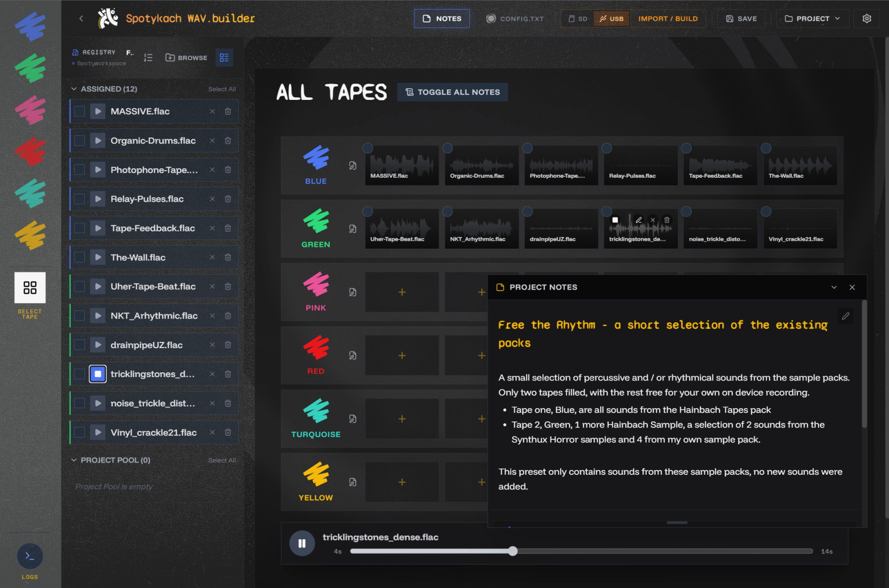The width and height of the screenshot is (889, 588).
Task: Open the Logs terminal icon
Action: click(30, 556)
